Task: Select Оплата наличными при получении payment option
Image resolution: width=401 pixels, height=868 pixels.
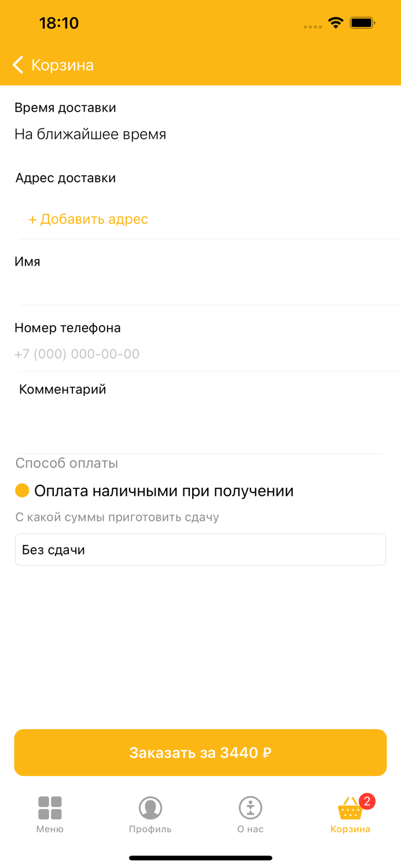Action: (164, 490)
